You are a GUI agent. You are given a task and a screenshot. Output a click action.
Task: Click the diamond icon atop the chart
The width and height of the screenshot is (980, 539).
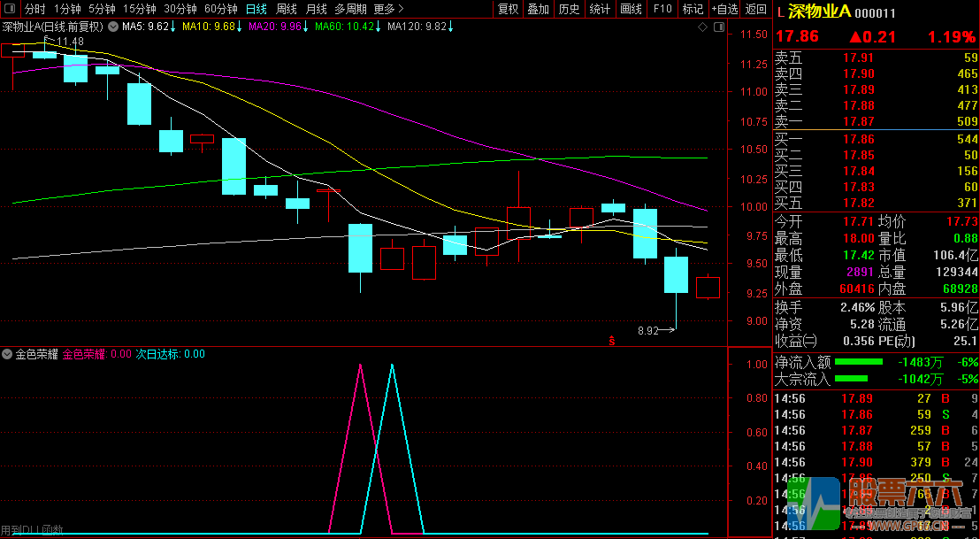tap(702, 27)
